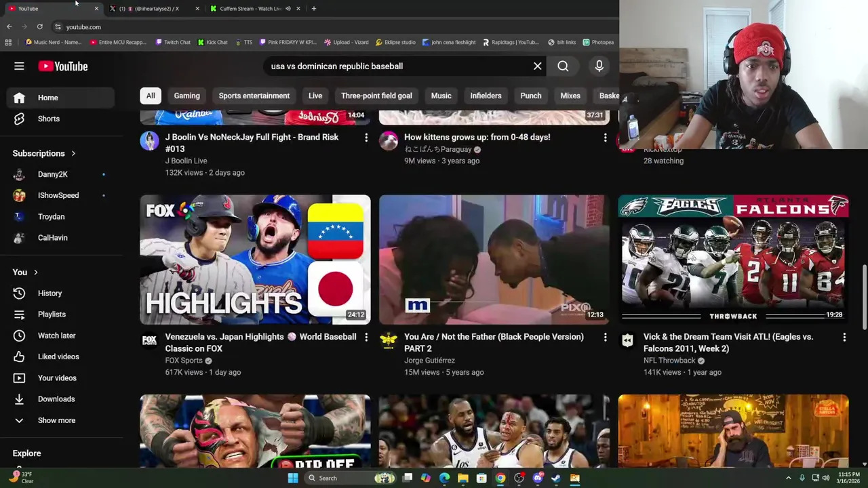
Task: Go to Home in the sidebar
Action: [61, 98]
